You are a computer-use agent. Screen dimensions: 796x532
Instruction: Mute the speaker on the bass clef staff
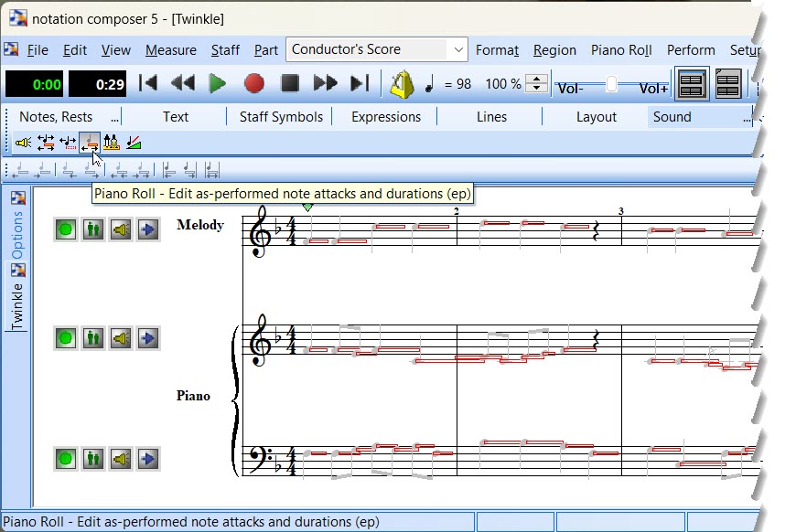click(120, 459)
